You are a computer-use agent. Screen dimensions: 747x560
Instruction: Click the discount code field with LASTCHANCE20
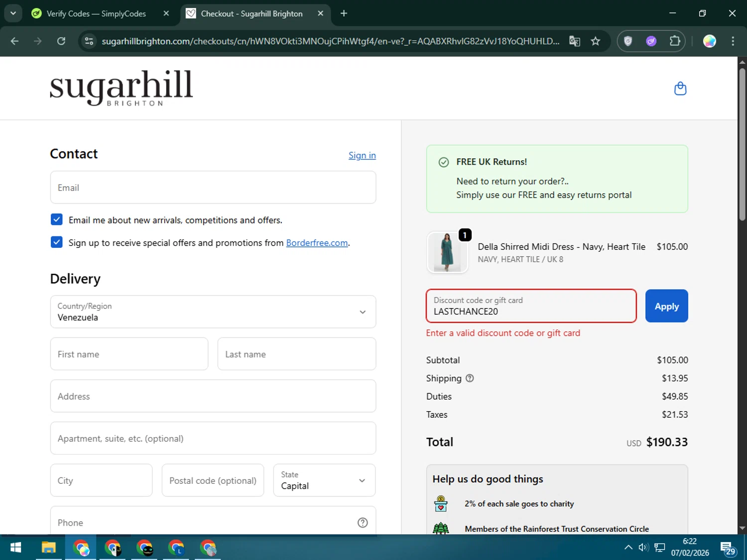coord(531,306)
